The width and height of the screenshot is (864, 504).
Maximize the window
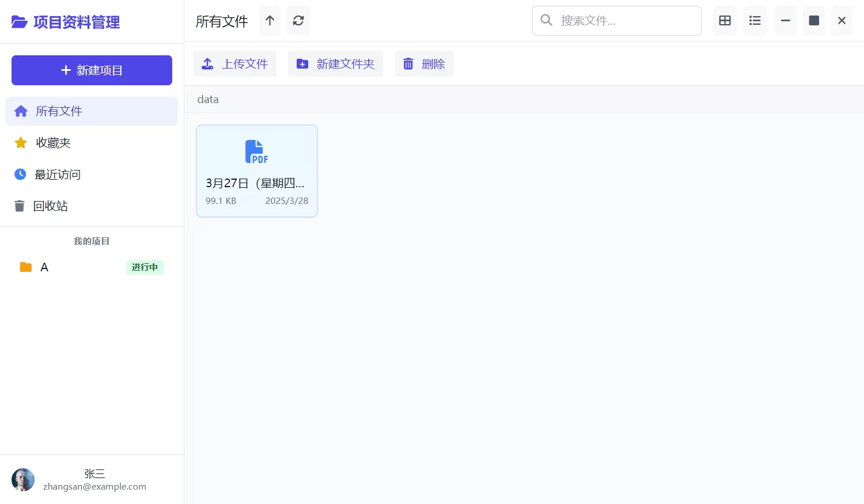click(x=814, y=21)
